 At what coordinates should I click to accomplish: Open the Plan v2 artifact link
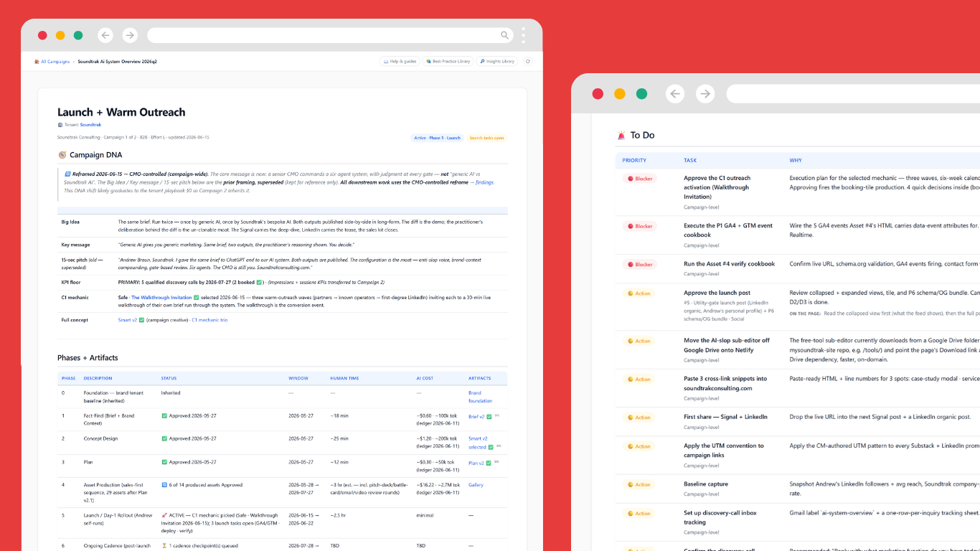click(x=476, y=463)
